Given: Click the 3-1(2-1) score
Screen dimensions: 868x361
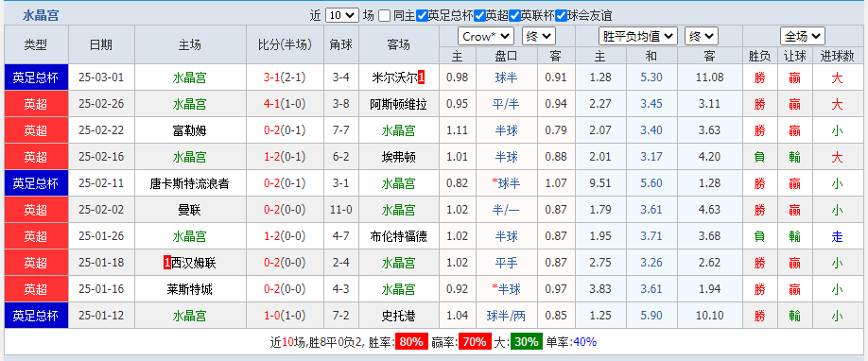Looking at the screenshot, I should 285,77.
